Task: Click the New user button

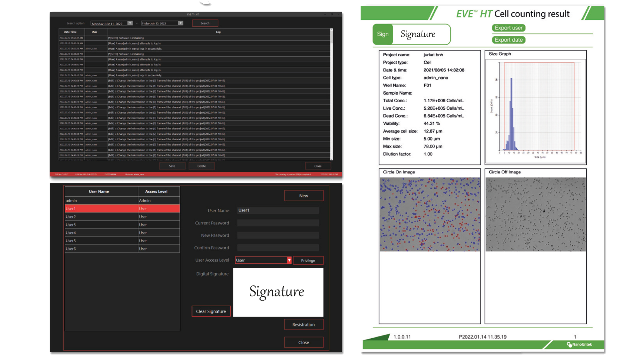Action: tap(304, 196)
